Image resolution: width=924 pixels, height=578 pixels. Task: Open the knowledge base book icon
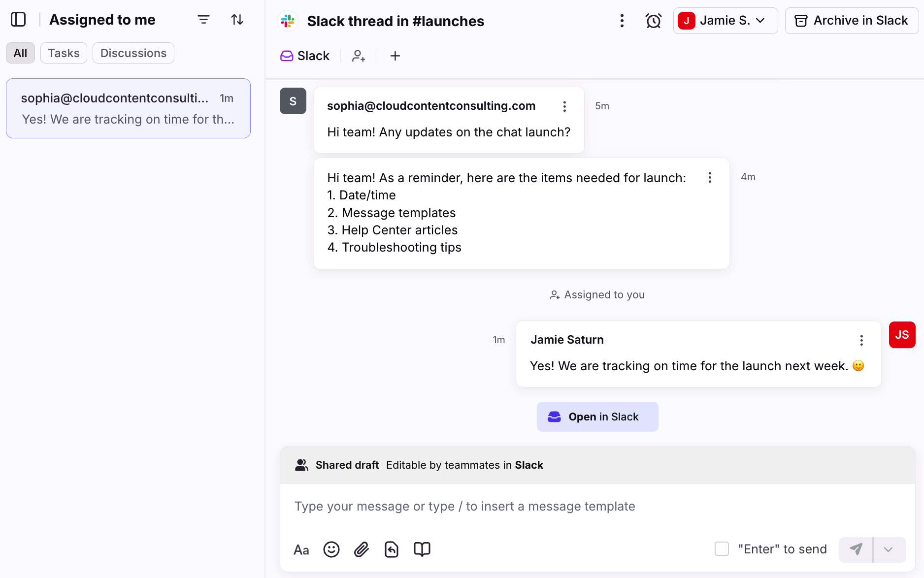422,549
